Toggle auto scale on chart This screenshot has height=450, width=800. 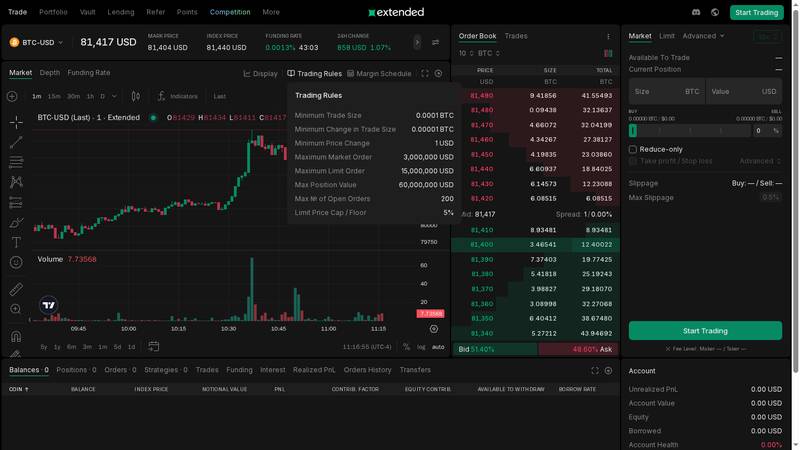[438, 347]
